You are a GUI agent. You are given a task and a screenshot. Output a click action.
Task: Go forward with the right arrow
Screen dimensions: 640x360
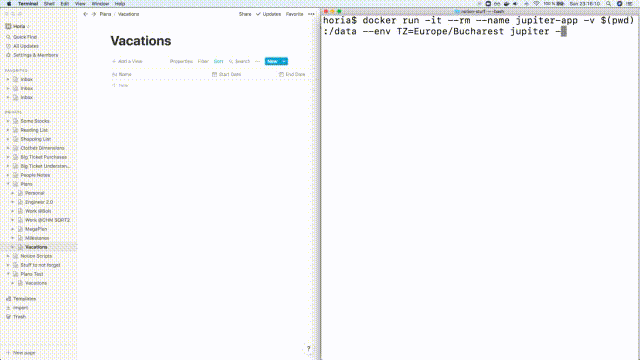coord(93,14)
